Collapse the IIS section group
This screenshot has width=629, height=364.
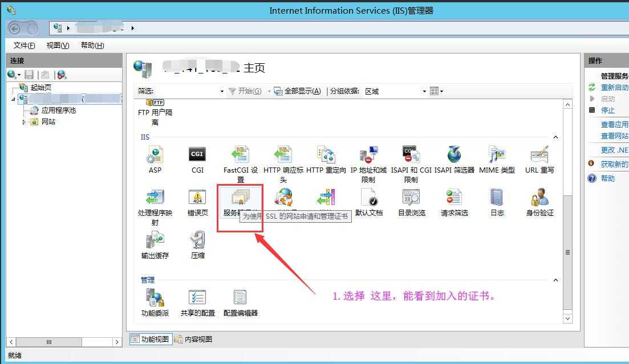tap(555, 137)
